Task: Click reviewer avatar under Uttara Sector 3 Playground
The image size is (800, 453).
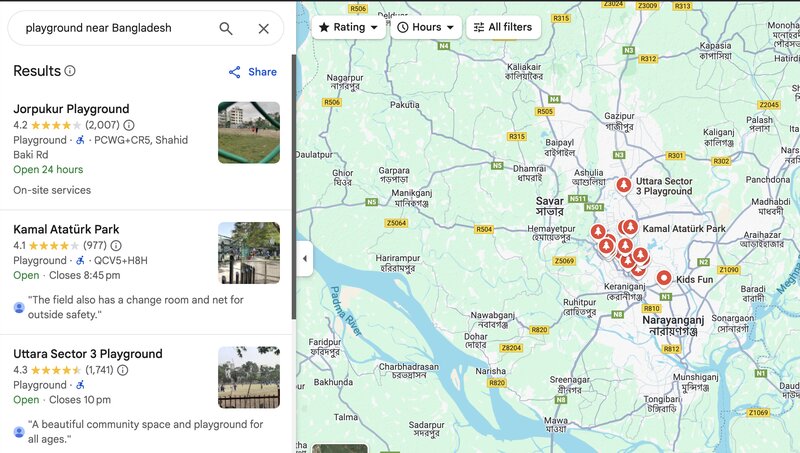Action: 19,432
